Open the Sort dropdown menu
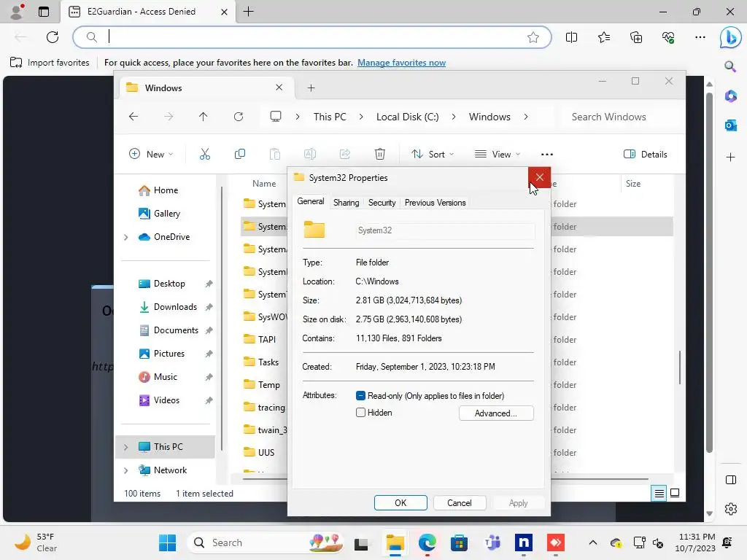This screenshot has width=747, height=560. click(x=433, y=155)
